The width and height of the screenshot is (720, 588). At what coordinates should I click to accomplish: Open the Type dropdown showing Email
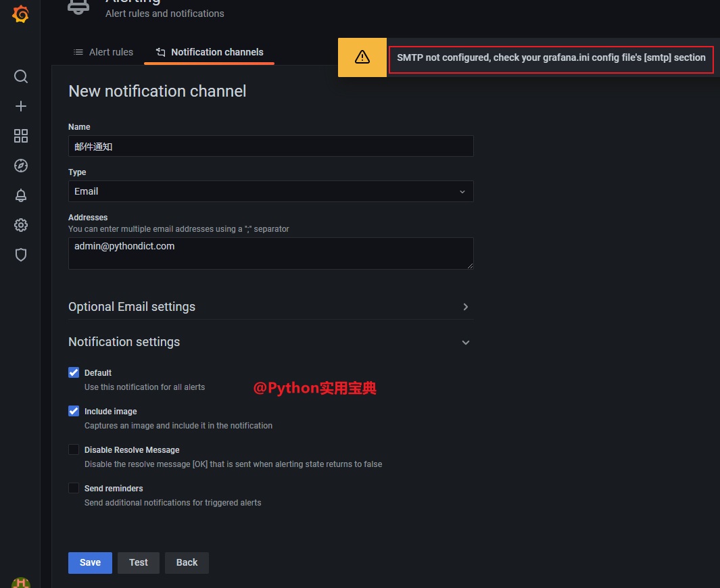tap(271, 191)
